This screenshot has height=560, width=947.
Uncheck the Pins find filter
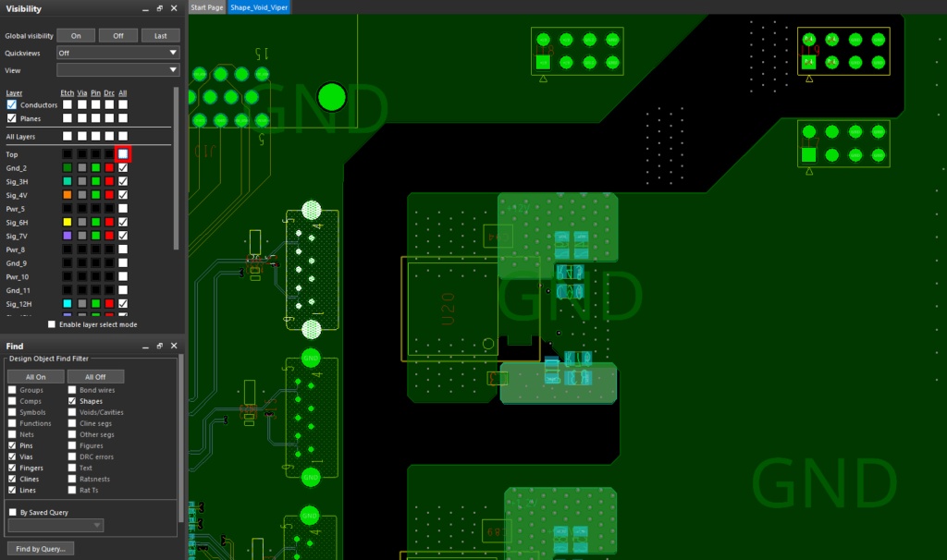[12, 445]
